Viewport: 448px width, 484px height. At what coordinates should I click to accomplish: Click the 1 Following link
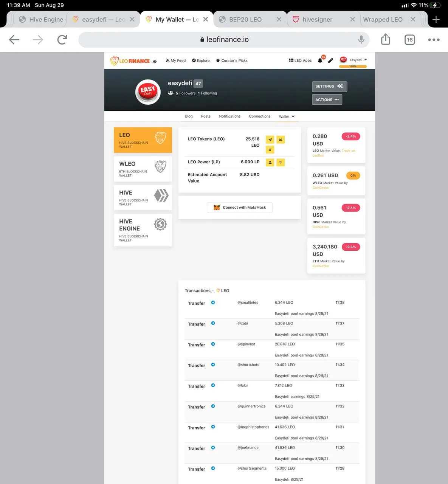click(x=207, y=93)
